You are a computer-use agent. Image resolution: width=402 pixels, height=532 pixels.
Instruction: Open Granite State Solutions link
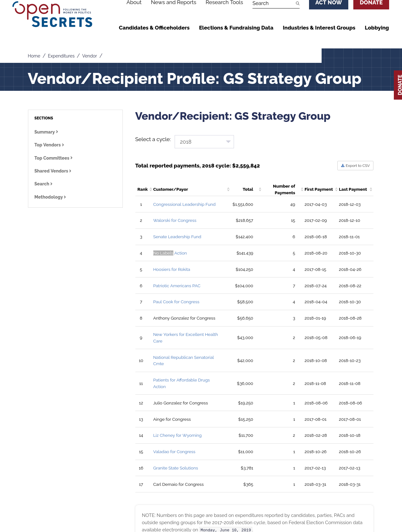(x=176, y=468)
